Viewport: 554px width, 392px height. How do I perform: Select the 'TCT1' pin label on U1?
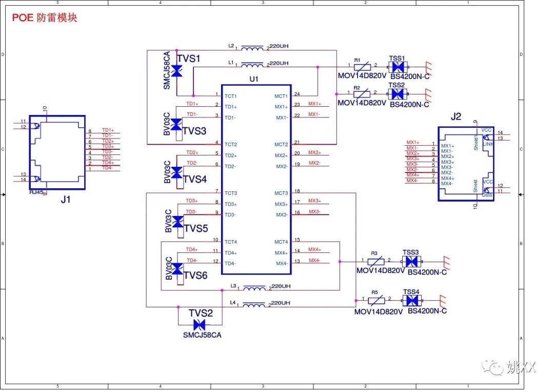[231, 96]
